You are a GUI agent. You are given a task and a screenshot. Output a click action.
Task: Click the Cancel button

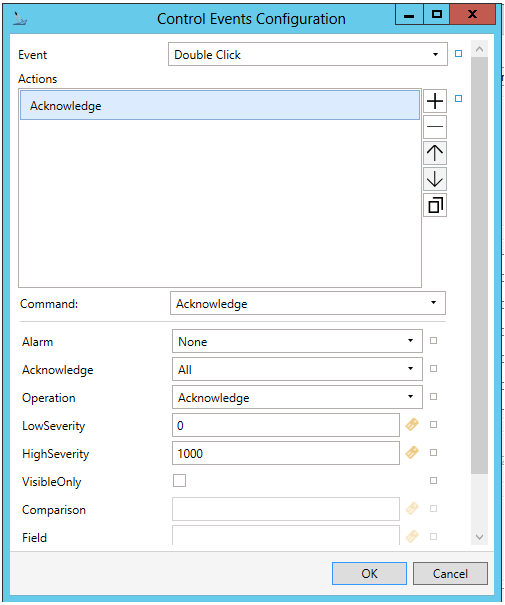point(450,573)
